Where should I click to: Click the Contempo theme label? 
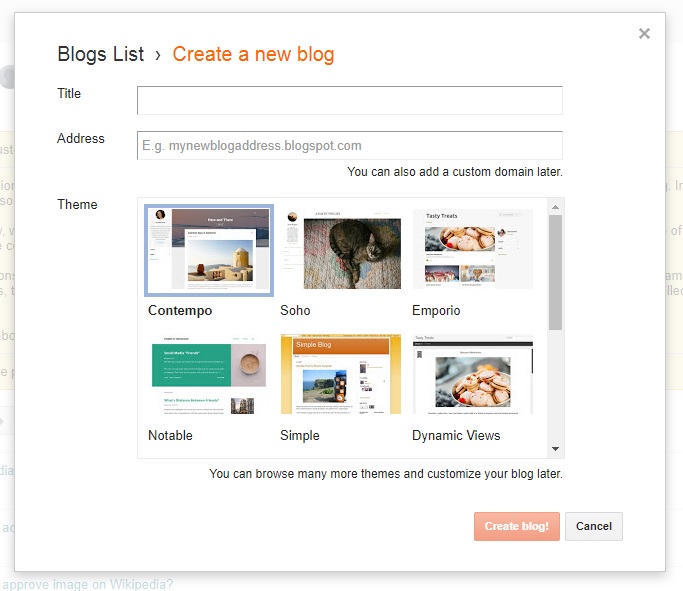180,311
